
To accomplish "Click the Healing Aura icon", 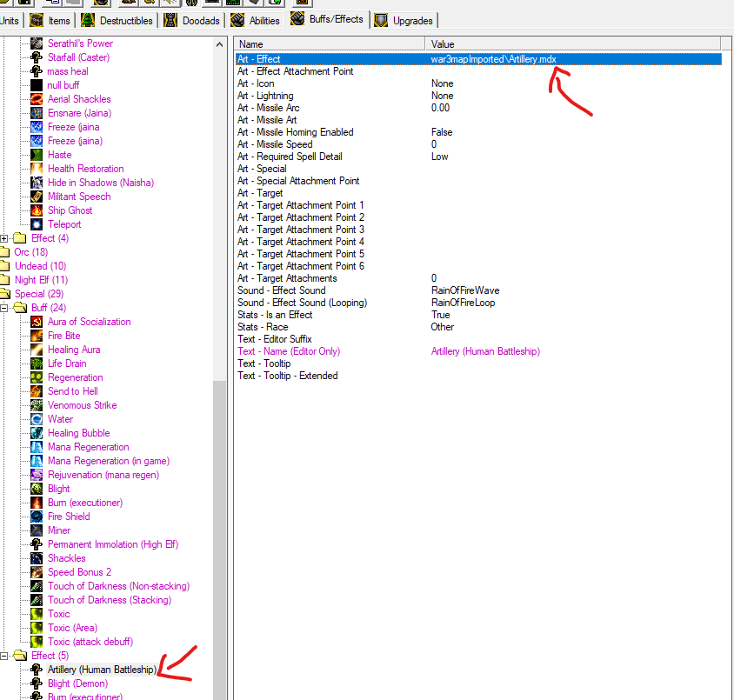I will [37, 350].
